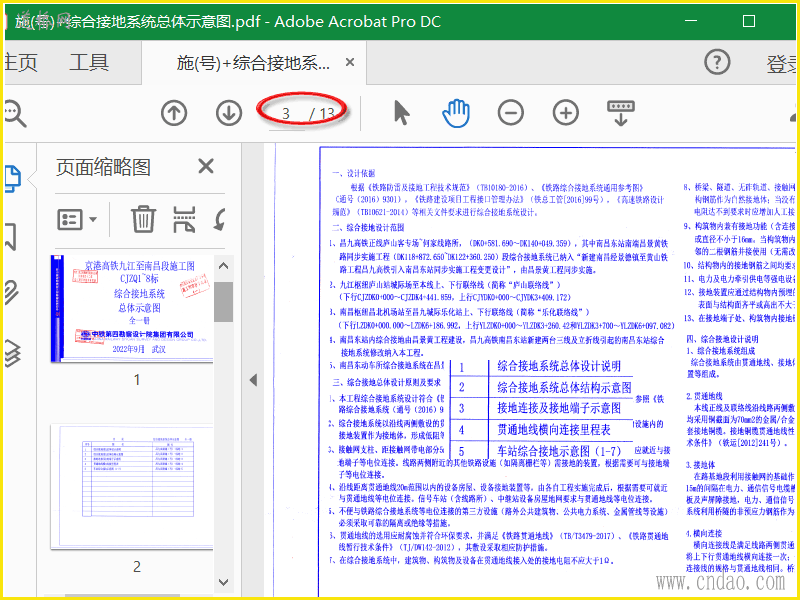Click the current page number field
800x600 pixels.
(286, 113)
